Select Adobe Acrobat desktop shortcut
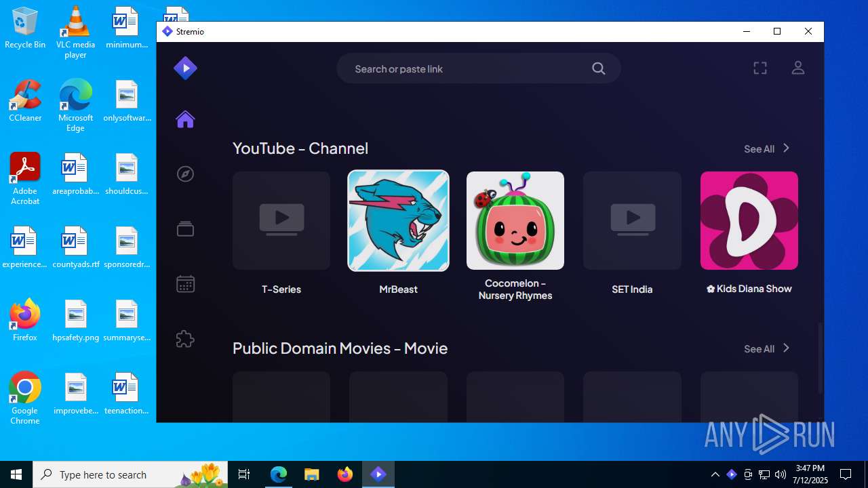 (x=25, y=178)
